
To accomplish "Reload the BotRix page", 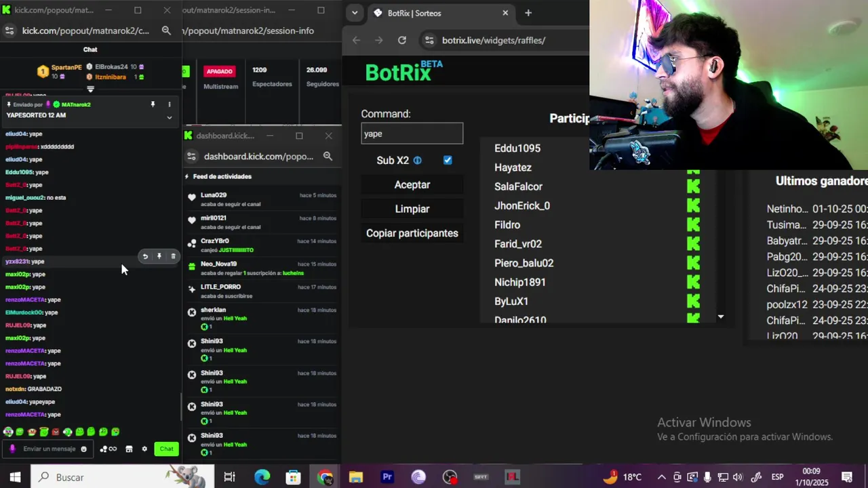I will (402, 40).
